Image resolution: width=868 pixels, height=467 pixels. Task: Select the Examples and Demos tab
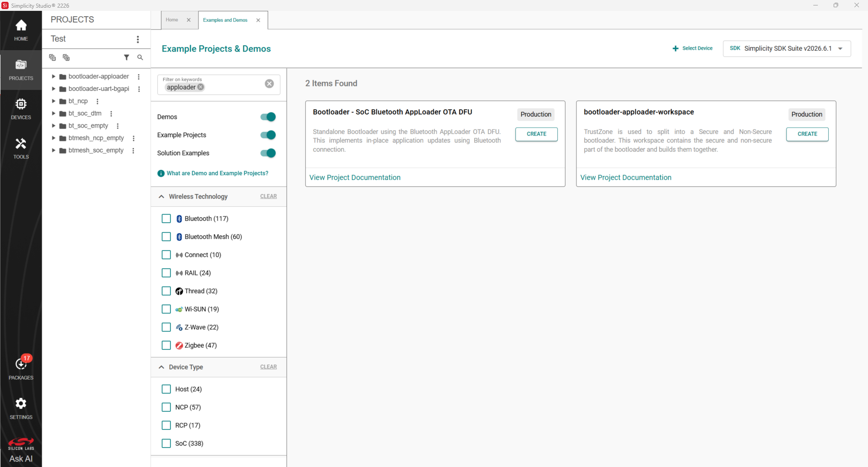point(225,20)
